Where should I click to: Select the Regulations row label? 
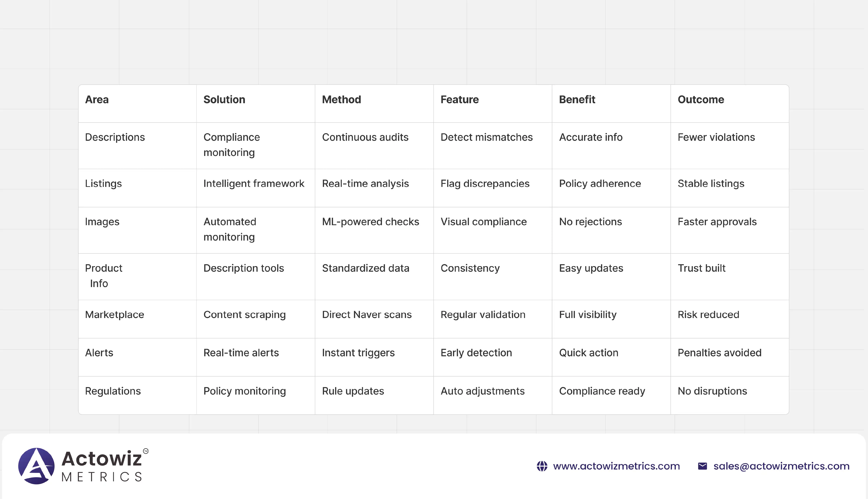pyautogui.click(x=113, y=391)
